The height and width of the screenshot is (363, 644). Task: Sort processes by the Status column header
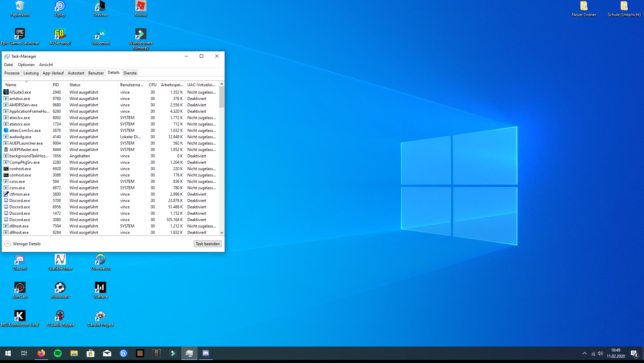click(93, 85)
